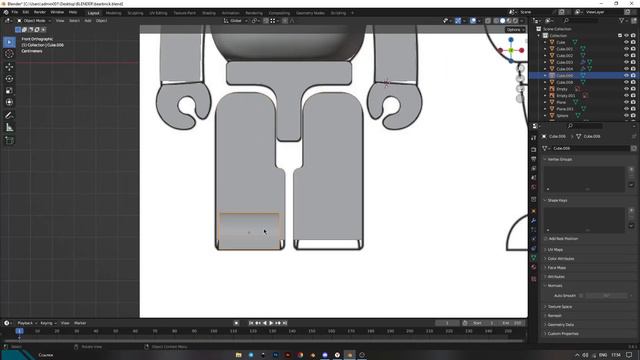Image resolution: width=640 pixels, height=360 pixels.
Task: Disable rendering for Plane in the outliner
Action: click(633, 102)
